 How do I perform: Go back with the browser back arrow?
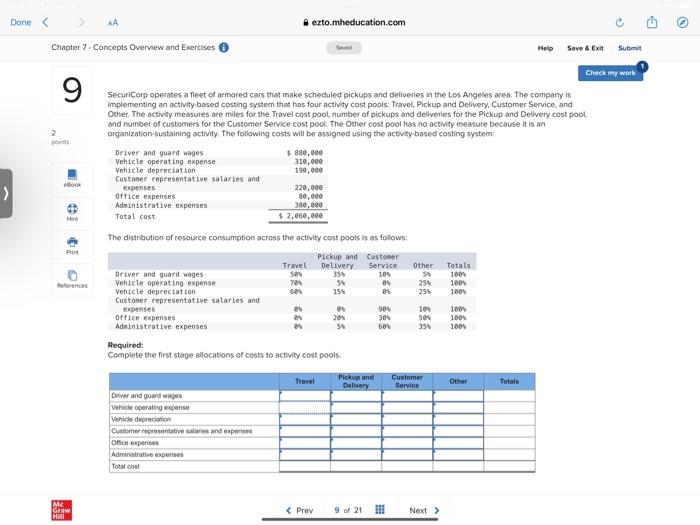(45, 22)
